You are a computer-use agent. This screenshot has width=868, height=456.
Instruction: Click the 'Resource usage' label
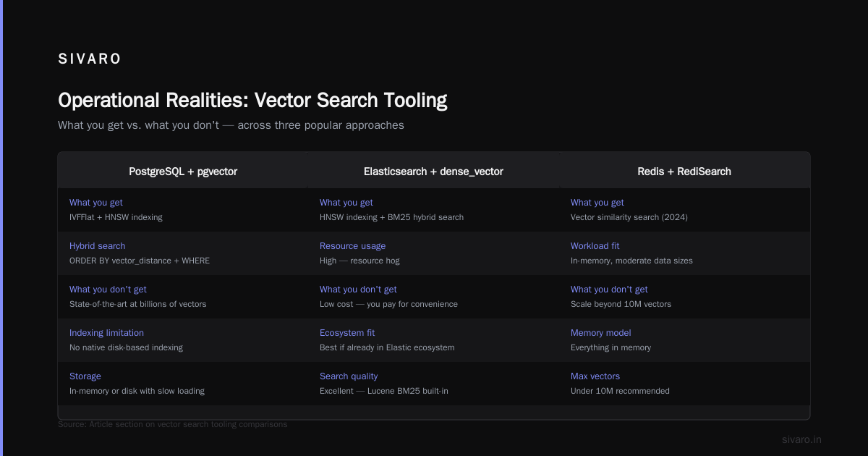point(352,246)
